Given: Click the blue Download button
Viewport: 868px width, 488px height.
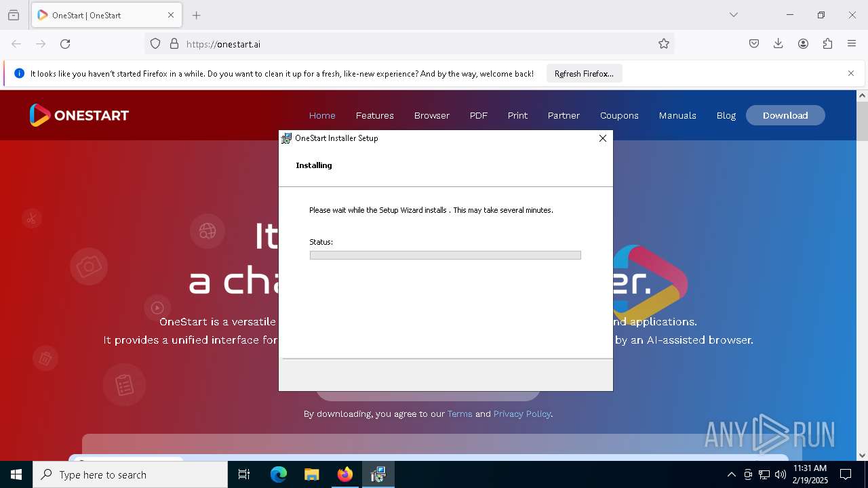Looking at the screenshot, I should 785,115.
